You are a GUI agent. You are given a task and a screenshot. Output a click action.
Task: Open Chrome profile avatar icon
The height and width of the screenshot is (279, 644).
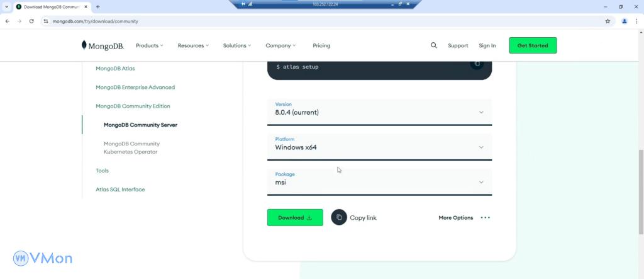tap(625, 21)
